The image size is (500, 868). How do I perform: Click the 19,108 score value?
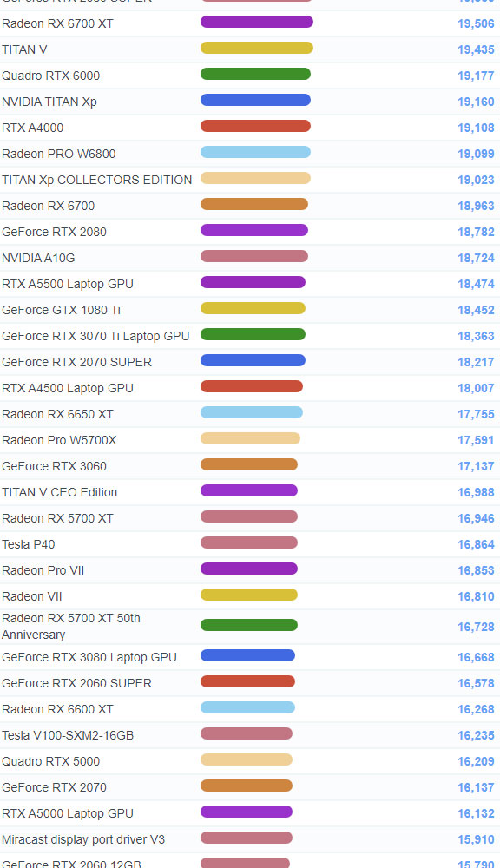(x=476, y=128)
